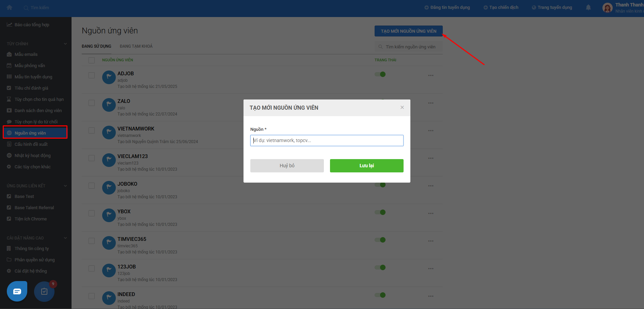Open the task checklist with badge 9
This screenshot has width=644, height=309.
tap(44, 291)
